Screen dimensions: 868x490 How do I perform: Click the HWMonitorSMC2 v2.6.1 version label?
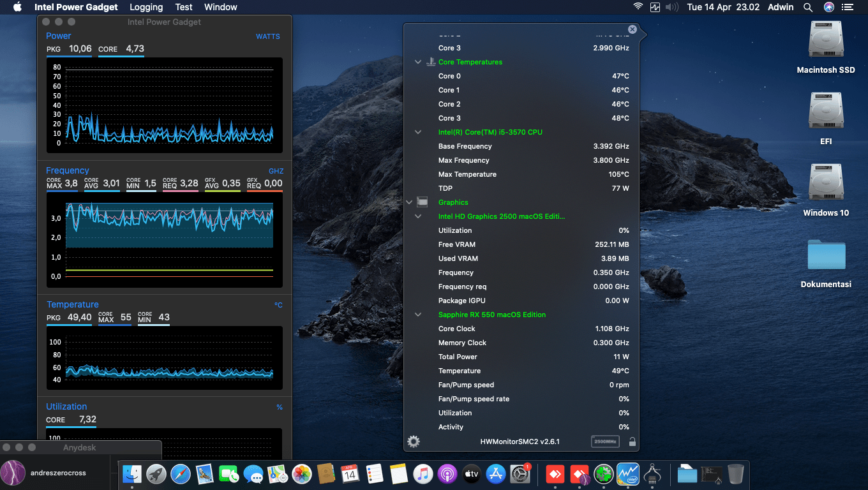(x=520, y=441)
